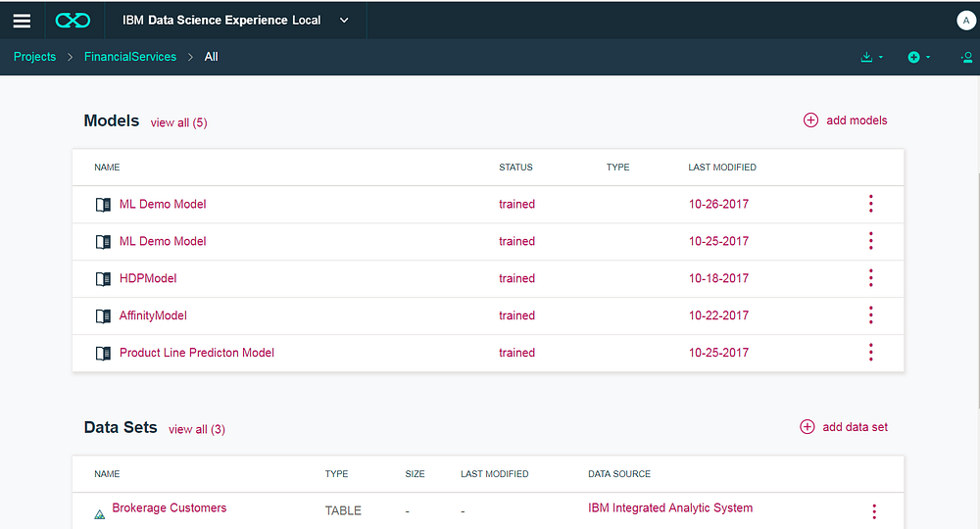Open actions menu for HDPModel
Image resolution: width=980 pixels, height=529 pixels.
pyautogui.click(x=870, y=278)
